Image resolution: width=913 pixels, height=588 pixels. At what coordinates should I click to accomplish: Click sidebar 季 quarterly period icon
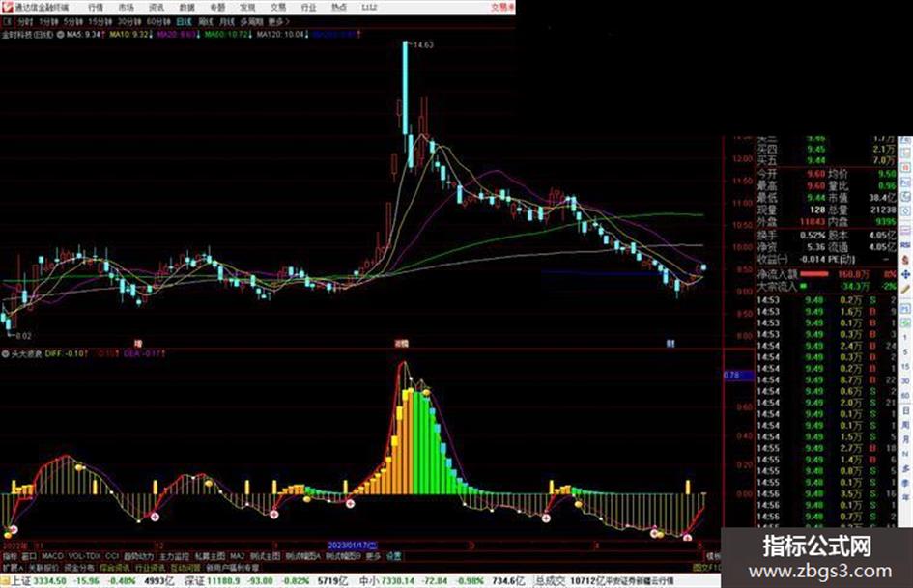pyautogui.click(x=905, y=483)
